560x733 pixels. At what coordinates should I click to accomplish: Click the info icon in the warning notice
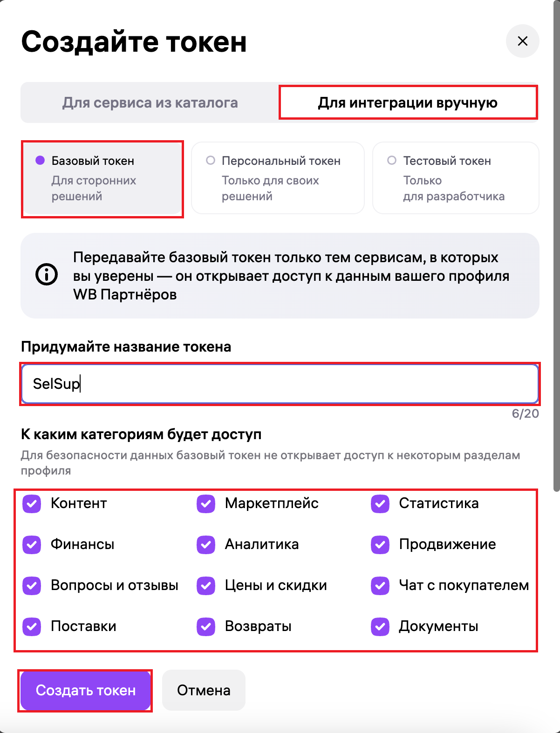click(47, 274)
